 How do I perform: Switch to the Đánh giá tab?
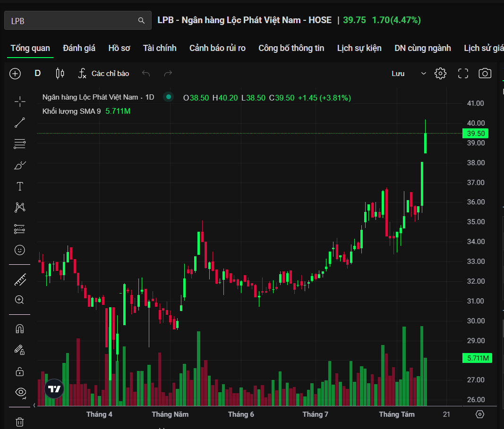[79, 48]
